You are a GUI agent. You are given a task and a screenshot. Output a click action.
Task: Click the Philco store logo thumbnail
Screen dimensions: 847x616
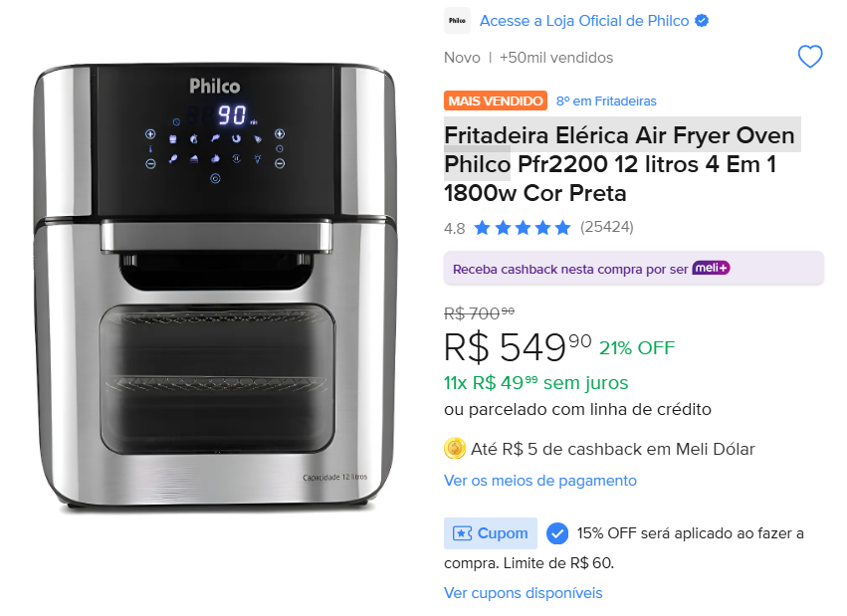point(457,21)
